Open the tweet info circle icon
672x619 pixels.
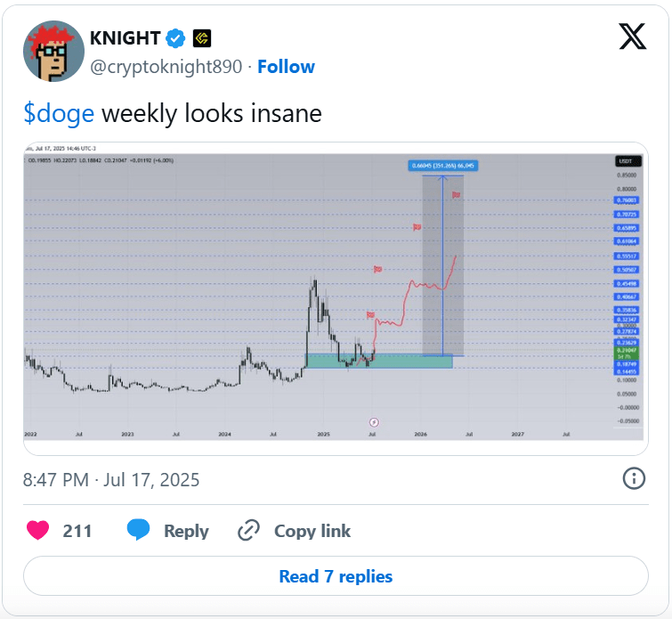point(634,478)
